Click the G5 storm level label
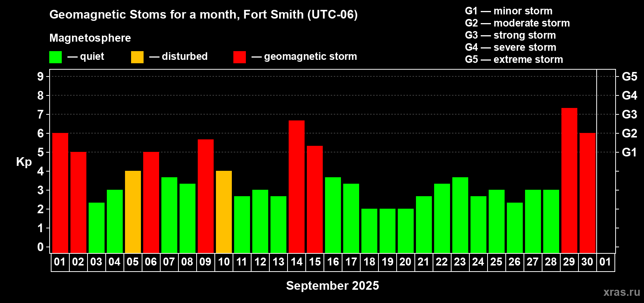Screen dimensions: 644x303 coord(629,77)
